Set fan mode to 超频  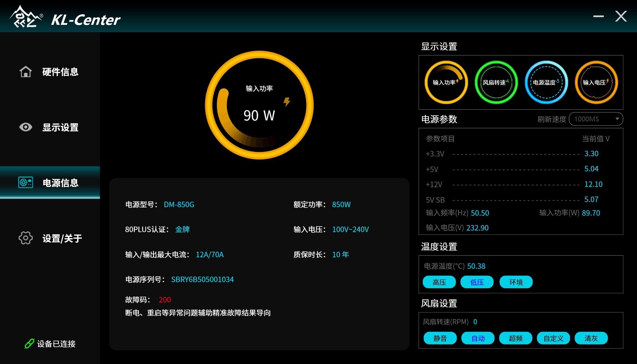coord(515,338)
